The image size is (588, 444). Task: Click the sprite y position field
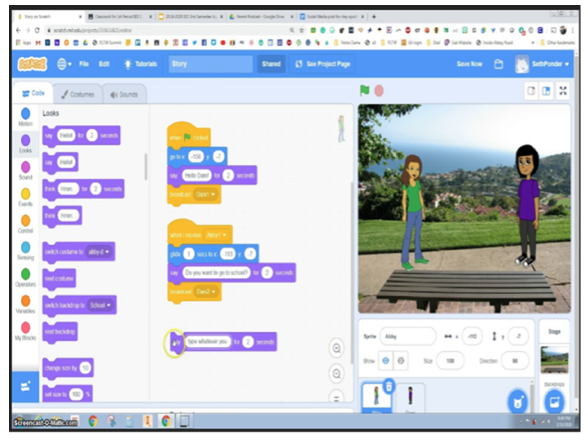click(518, 336)
